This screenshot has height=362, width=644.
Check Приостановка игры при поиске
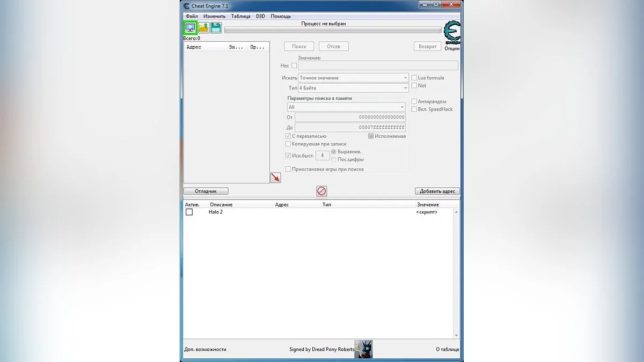[288, 169]
